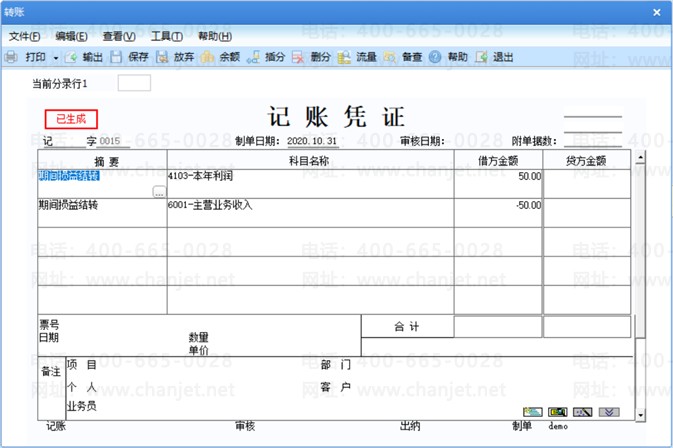
Task: Click the '...' lookup button in summary cell
Action: [159, 192]
